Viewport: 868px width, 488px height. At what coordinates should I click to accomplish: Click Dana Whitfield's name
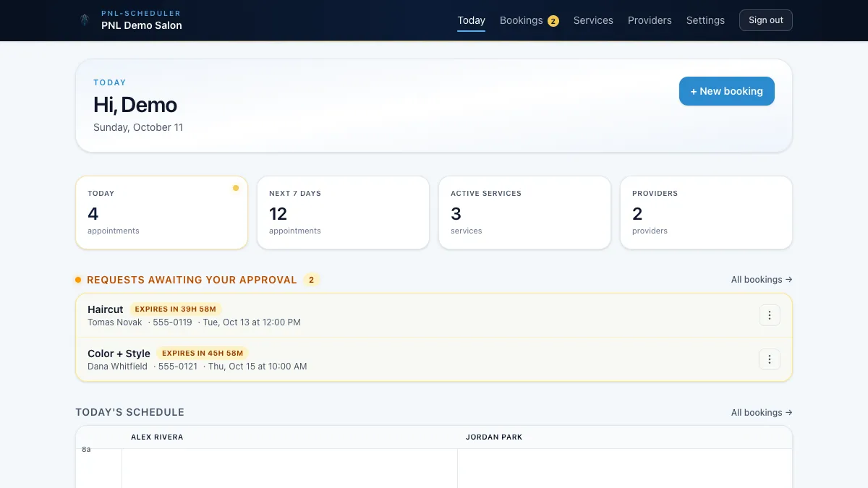[117, 367]
